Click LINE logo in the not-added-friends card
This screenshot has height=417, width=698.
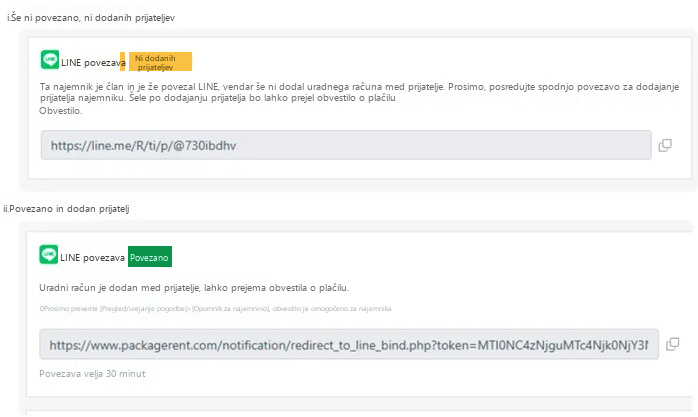[50, 60]
